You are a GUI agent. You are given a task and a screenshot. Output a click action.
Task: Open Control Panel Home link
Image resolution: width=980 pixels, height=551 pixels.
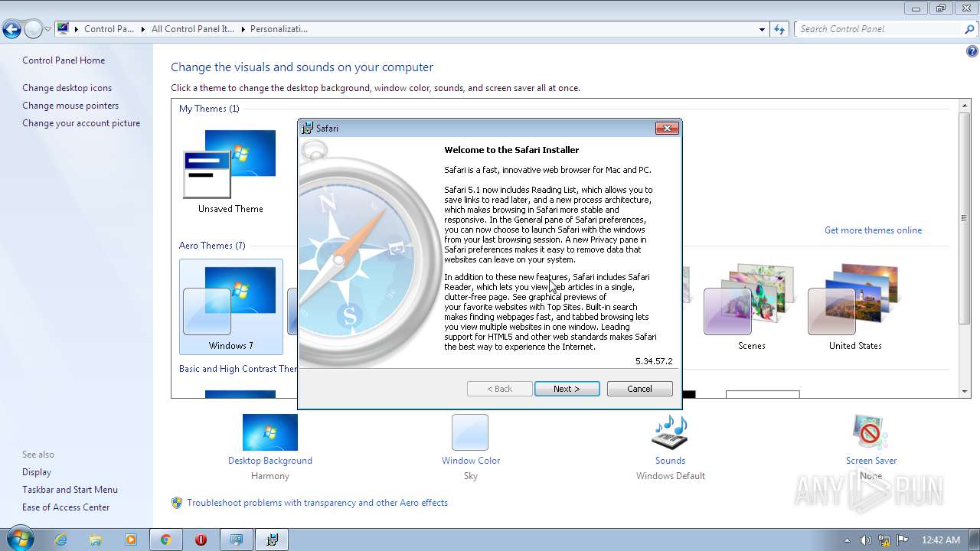(x=64, y=60)
